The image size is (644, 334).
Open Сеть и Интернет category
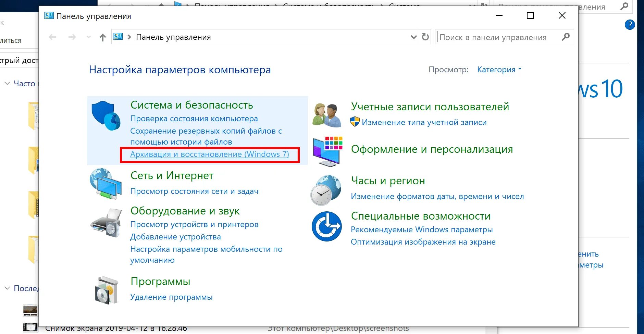(172, 175)
